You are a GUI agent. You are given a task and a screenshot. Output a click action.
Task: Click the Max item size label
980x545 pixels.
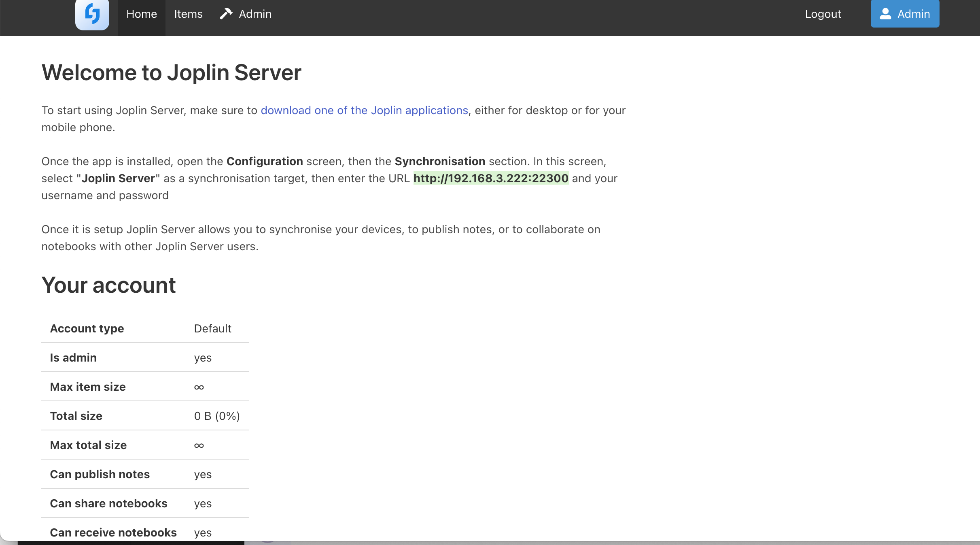click(x=88, y=387)
